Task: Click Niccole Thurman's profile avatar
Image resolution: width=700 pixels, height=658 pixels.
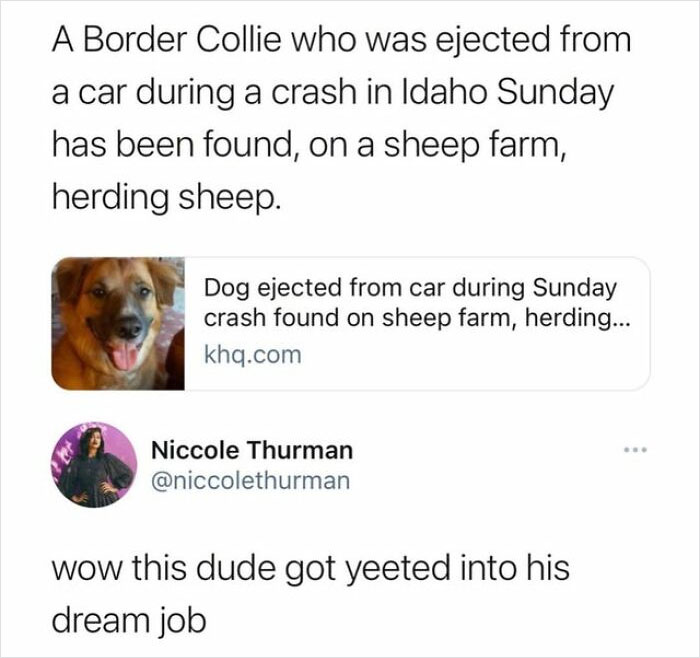Action: [x=96, y=465]
